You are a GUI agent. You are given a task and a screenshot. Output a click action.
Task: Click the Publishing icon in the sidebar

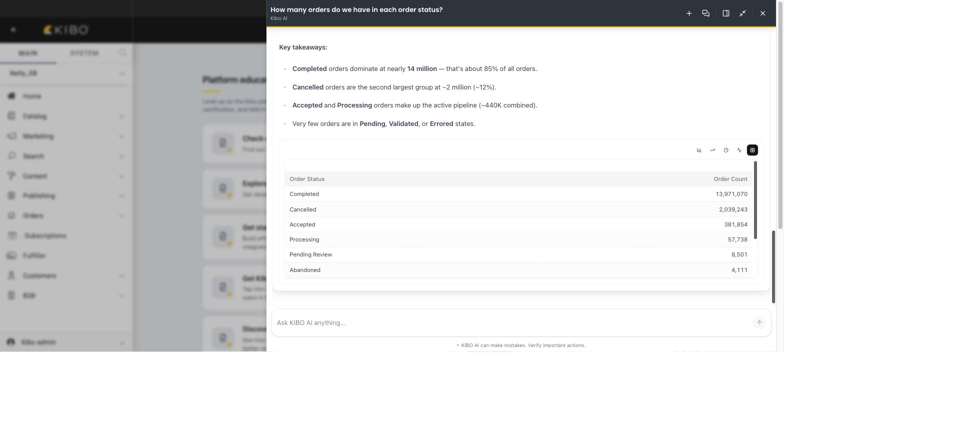tap(11, 195)
